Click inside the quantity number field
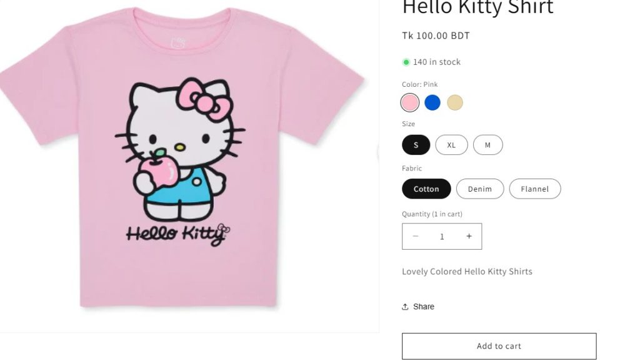Image resolution: width=640 pixels, height=364 pixels. [442, 236]
